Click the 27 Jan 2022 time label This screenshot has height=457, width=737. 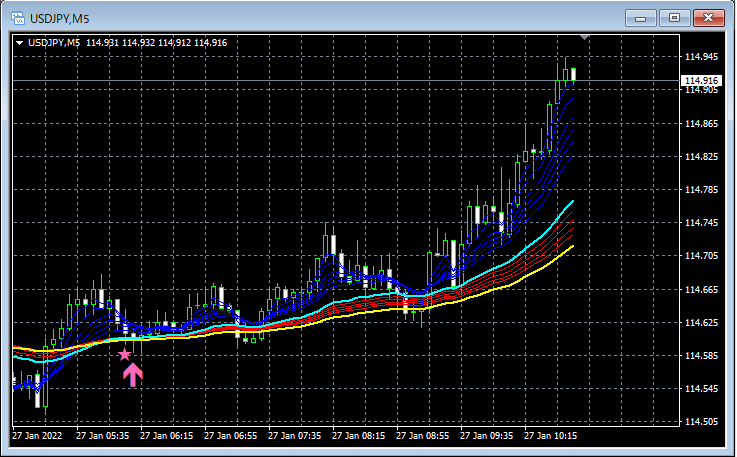tap(37, 436)
